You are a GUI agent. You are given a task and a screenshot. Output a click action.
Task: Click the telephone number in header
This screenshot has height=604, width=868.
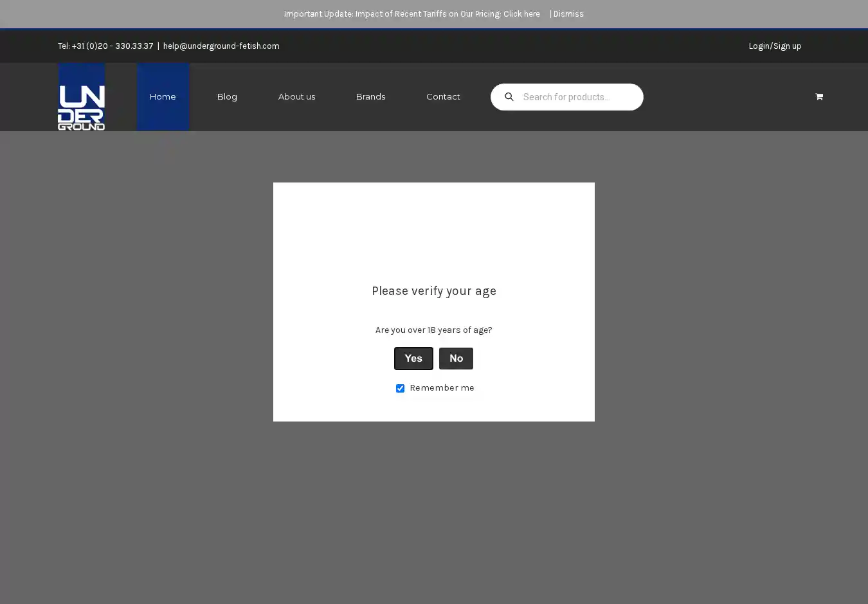pos(112,46)
